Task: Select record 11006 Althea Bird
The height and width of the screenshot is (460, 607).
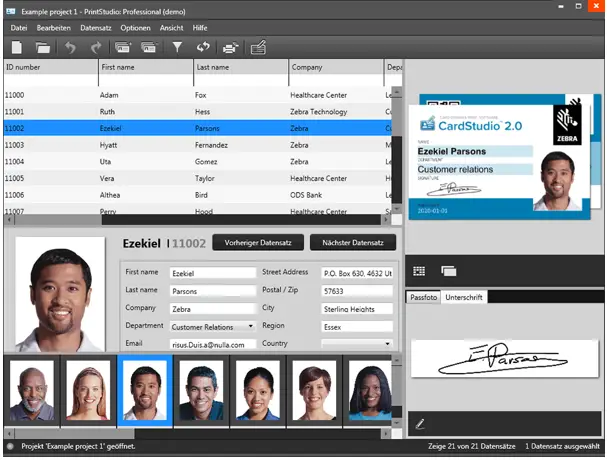Action: pos(197,195)
